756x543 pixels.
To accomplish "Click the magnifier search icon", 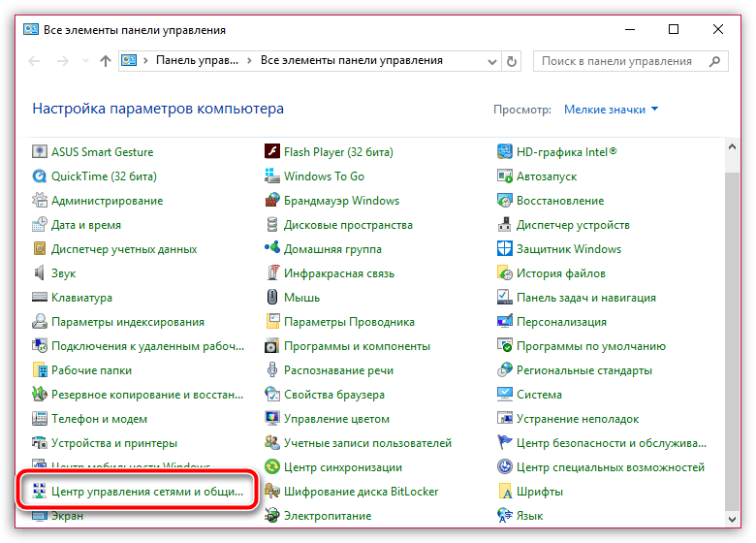I will point(714,61).
